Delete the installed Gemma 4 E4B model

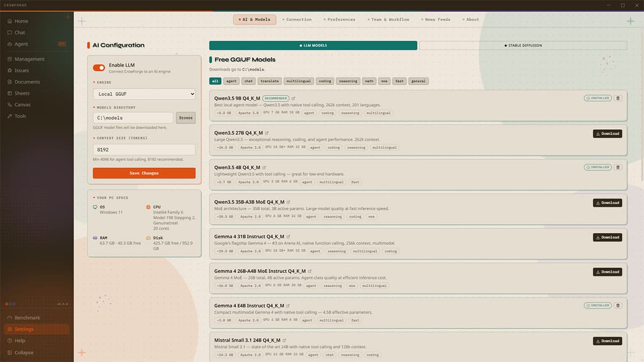[x=618, y=306]
